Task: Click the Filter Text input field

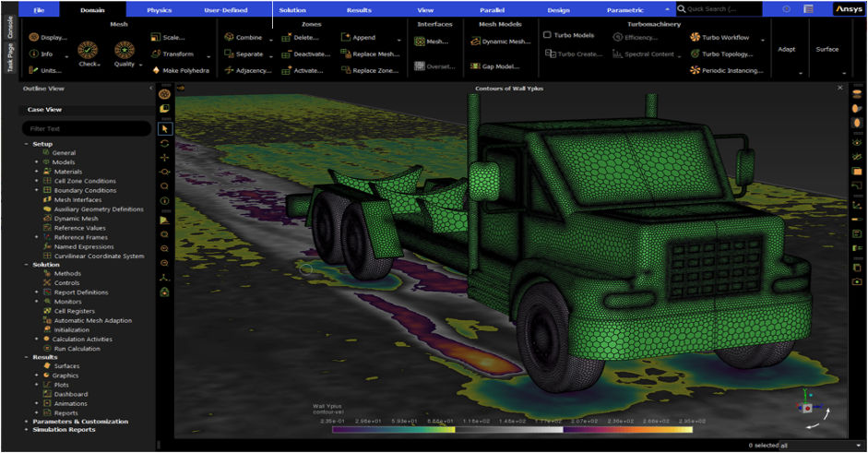Action: [x=85, y=128]
